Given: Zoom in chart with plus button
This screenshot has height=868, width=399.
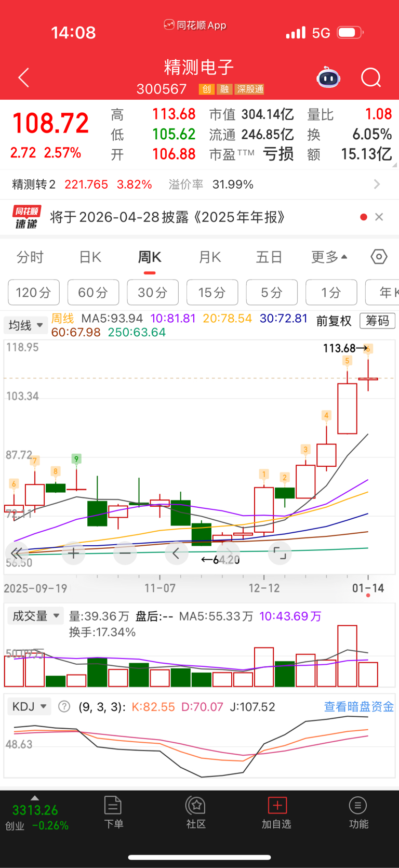Looking at the screenshot, I should 73,554.
